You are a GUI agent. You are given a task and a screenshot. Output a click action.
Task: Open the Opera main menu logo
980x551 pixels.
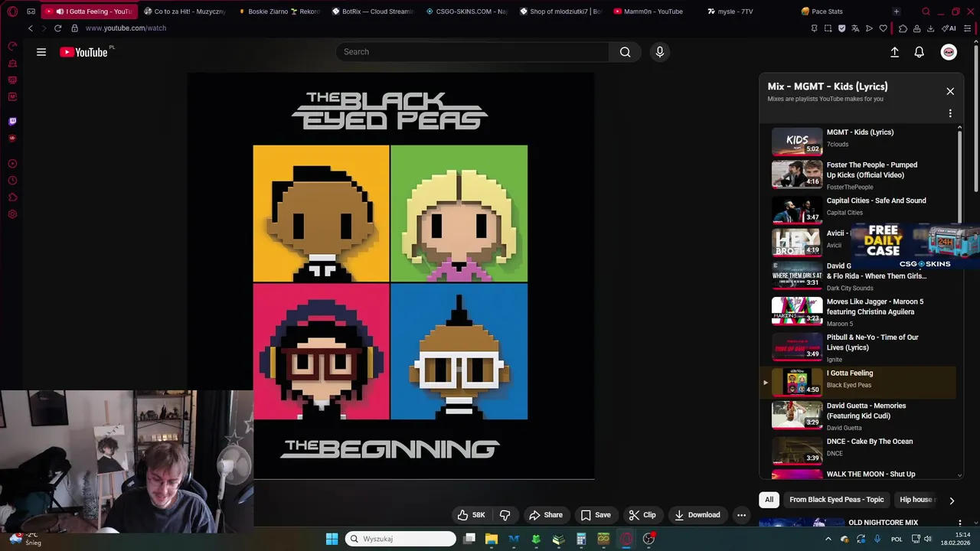(x=12, y=11)
